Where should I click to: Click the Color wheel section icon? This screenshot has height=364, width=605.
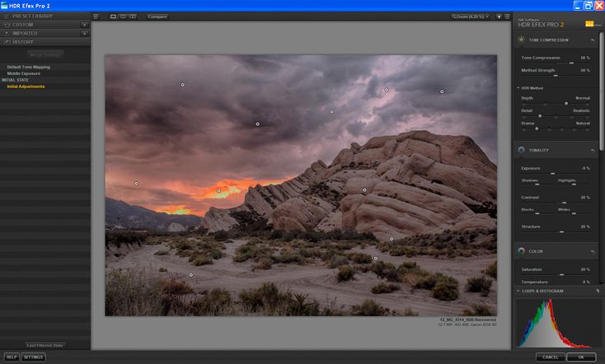point(521,251)
